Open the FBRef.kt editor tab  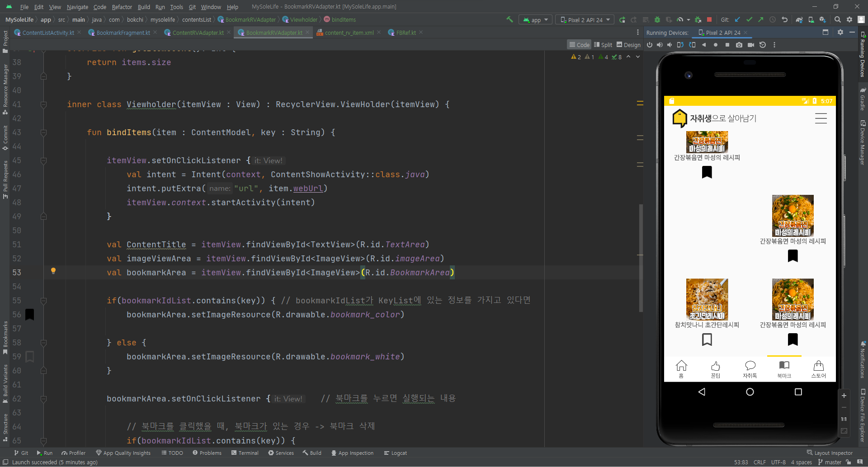tap(406, 33)
